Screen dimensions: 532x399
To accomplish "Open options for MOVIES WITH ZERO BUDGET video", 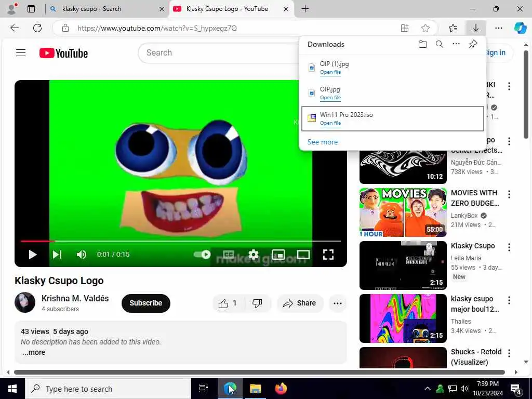I will click(x=509, y=194).
